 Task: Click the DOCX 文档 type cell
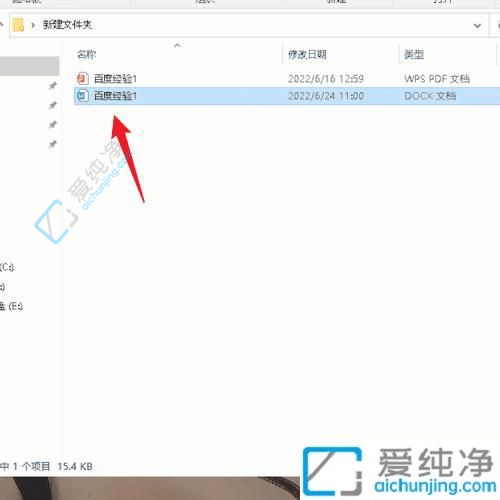pyautogui.click(x=430, y=96)
